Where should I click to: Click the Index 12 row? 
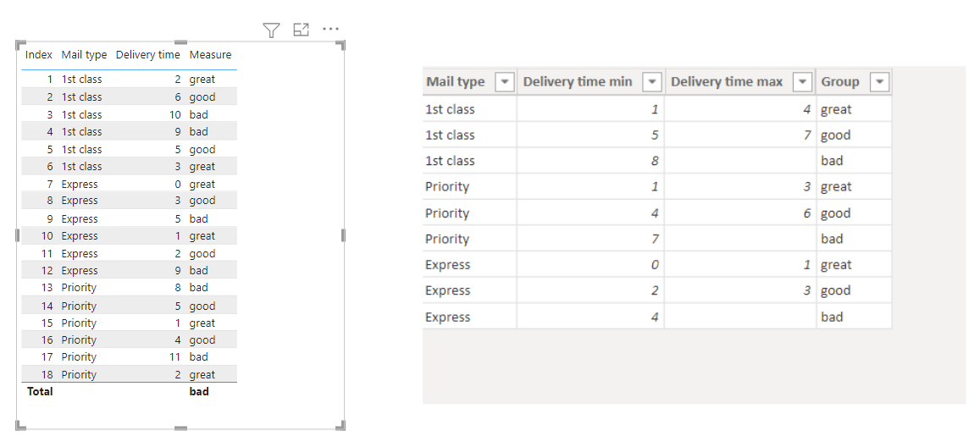[129, 270]
